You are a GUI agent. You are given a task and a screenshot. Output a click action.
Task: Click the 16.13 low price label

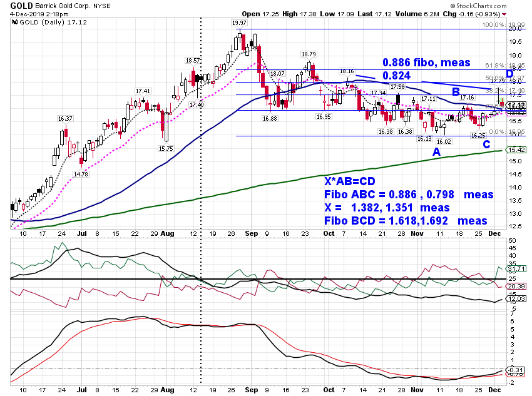coord(424,138)
